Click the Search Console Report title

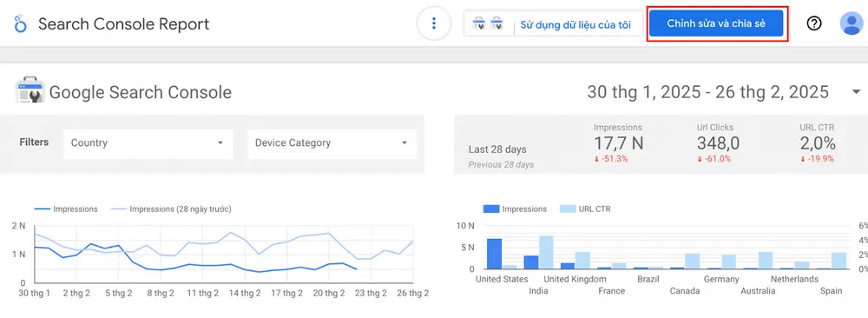point(123,24)
